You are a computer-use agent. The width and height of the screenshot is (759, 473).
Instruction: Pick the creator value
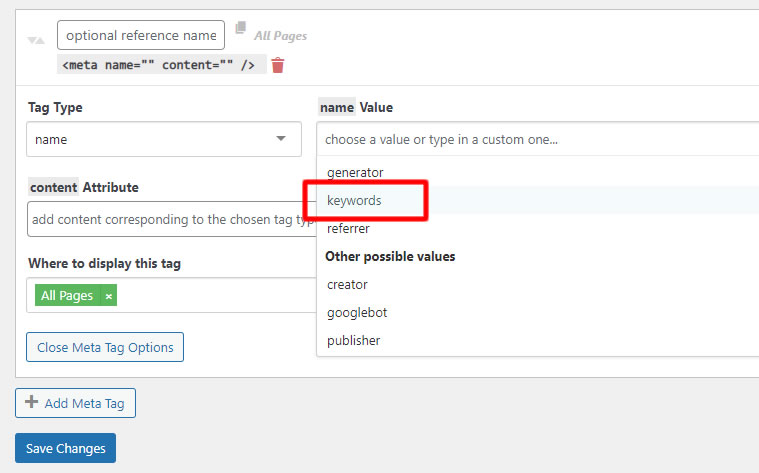347,284
